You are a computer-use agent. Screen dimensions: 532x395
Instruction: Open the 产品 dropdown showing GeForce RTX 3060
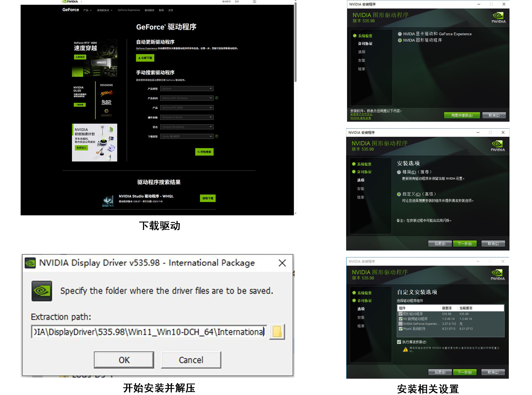187,108
